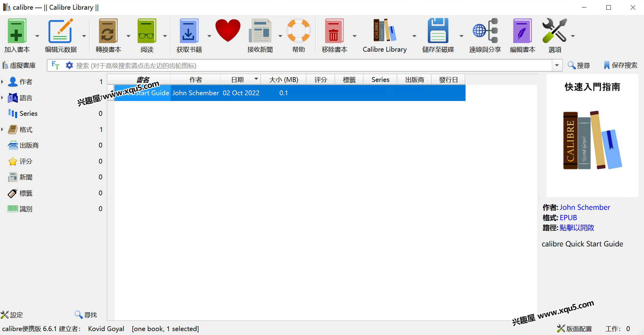644x335 pixels.
Task: Expand the Authors (作者) category
Action: 2,82
